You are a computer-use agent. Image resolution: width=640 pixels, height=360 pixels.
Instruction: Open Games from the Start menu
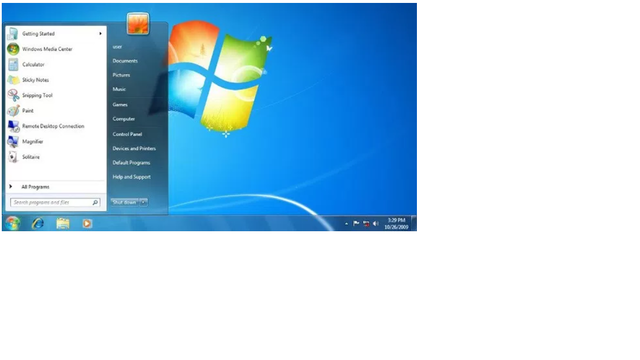coord(120,104)
